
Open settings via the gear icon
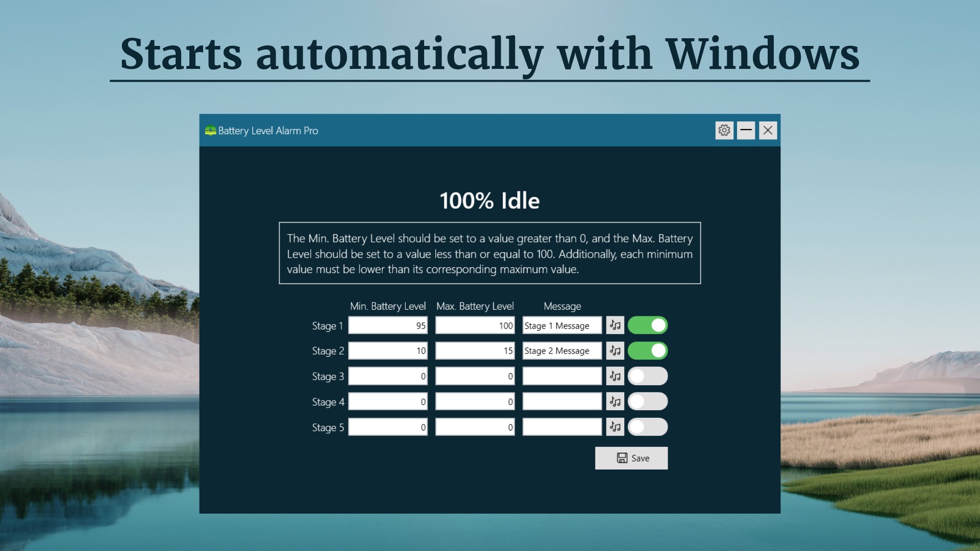[724, 131]
